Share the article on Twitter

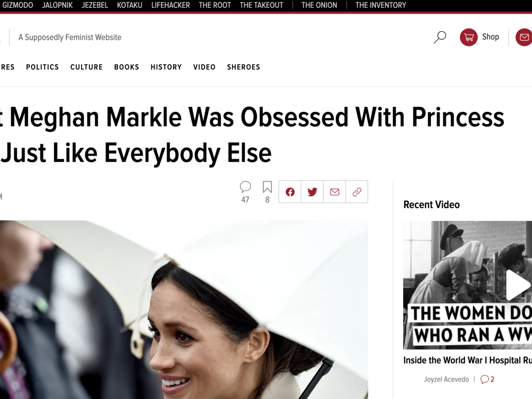coord(312,192)
